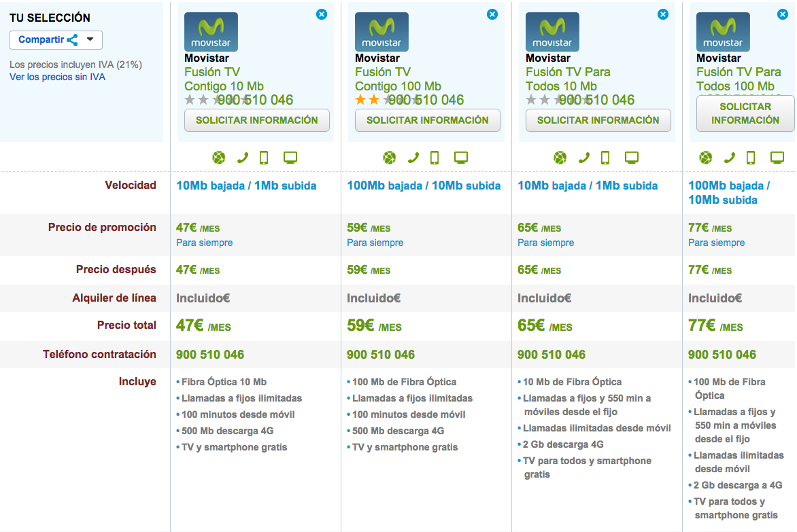
Task: Click star rating of Contigo 100 Mb plan
Action: [x=388, y=99]
